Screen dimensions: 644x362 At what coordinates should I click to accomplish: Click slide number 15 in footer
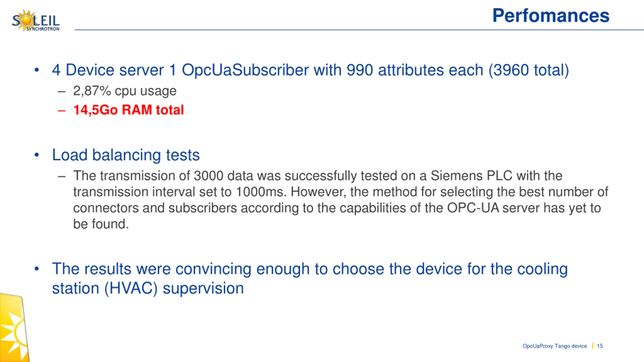coord(600,346)
